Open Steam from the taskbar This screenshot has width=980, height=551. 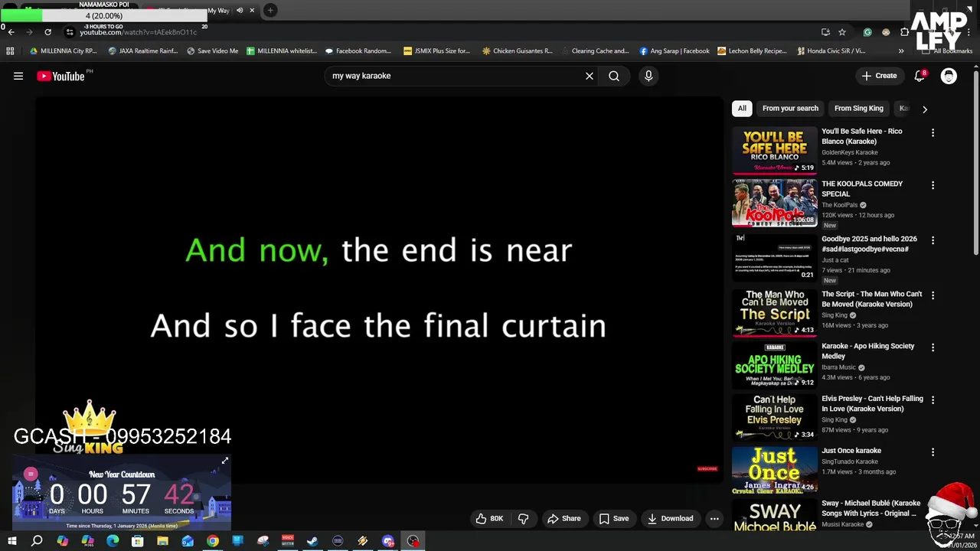pyautogui.click(x=312, y=541)
